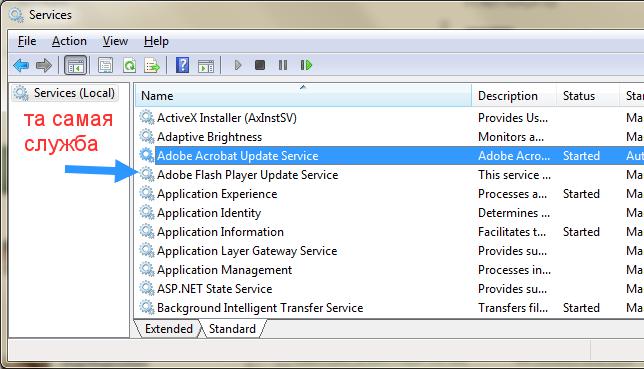
Task: Click gear icon beside ActiveX Installer (AxInstSV)
Action: (147, 118)
